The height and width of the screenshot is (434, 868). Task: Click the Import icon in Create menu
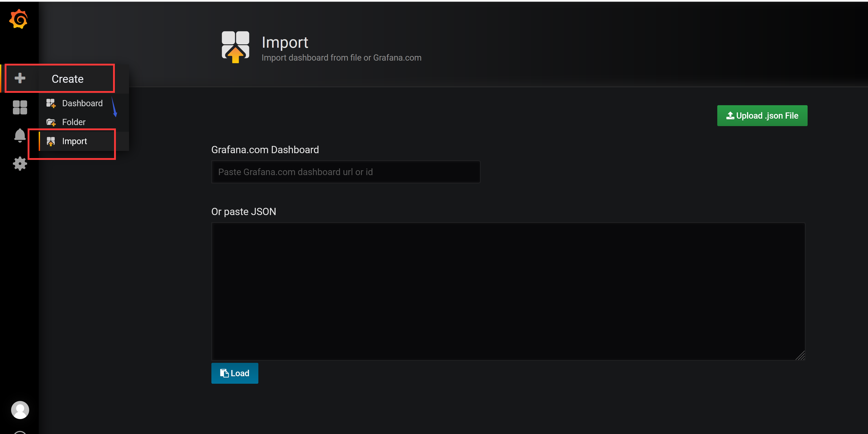tap(51, 141)
